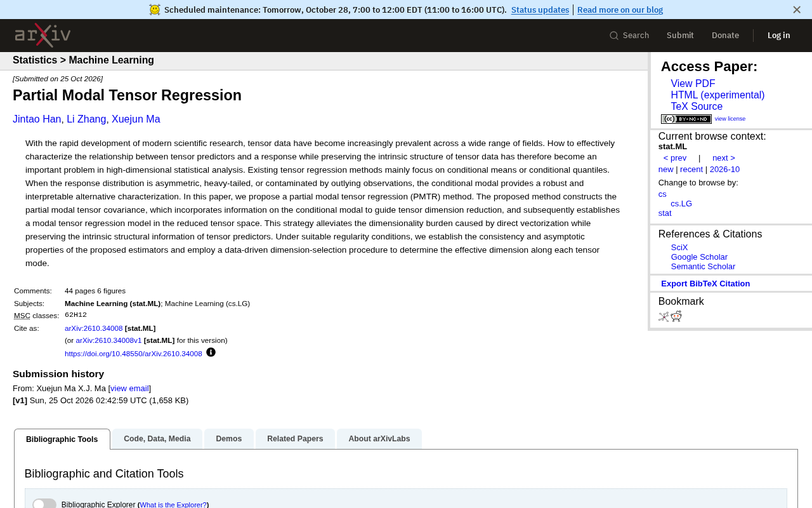The height and width of the screenshot is (508, 812).
Task: Open author Xuejun Ma's page
Action: click(x=136, y=119)
